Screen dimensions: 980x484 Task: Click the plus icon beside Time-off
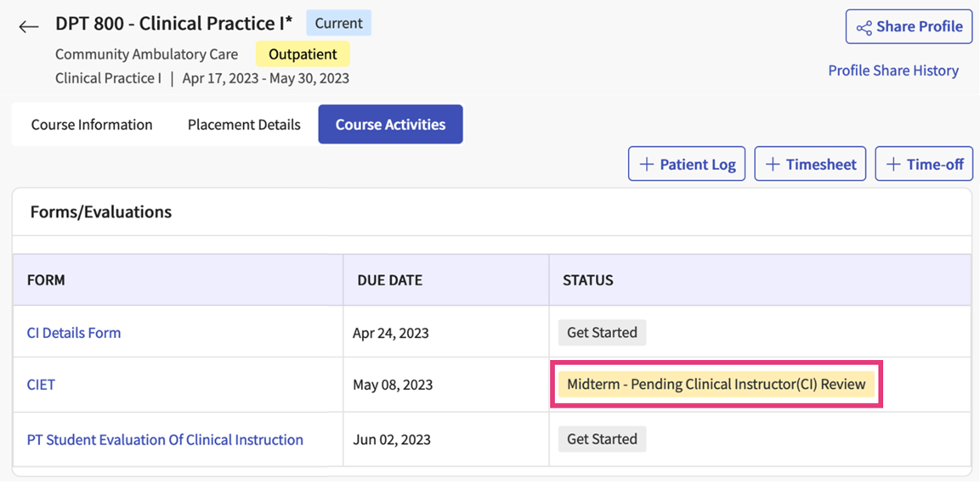(x=893, y=165)
